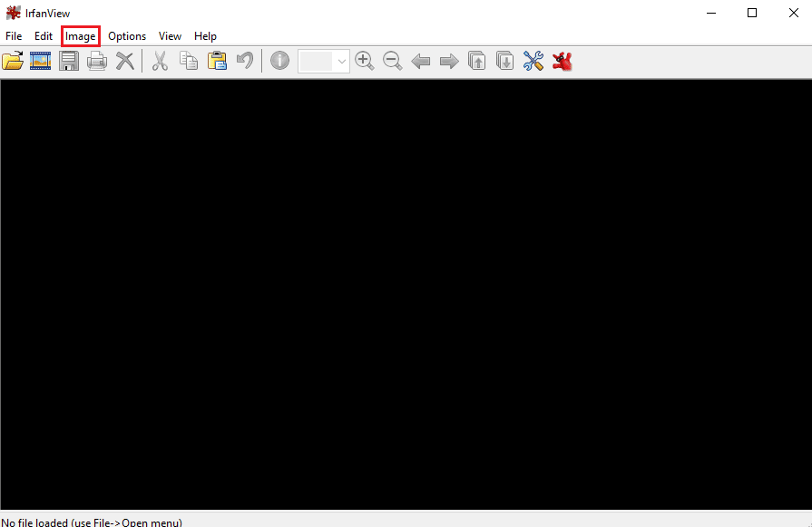Open the Options menu
The height and width of the screenshot is (527, 812).
[x=127, y=36]
